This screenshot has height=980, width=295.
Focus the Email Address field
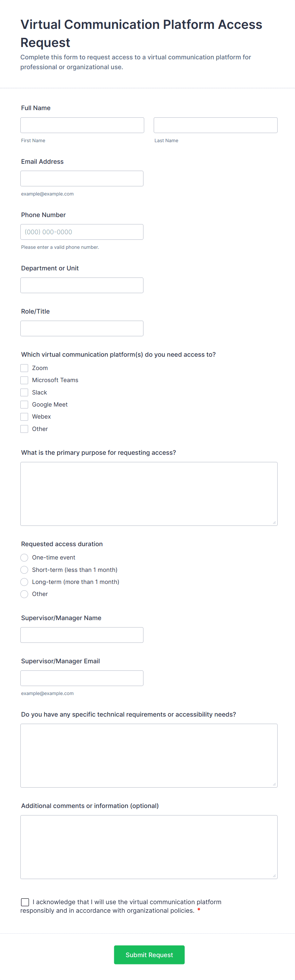(82, 178)
